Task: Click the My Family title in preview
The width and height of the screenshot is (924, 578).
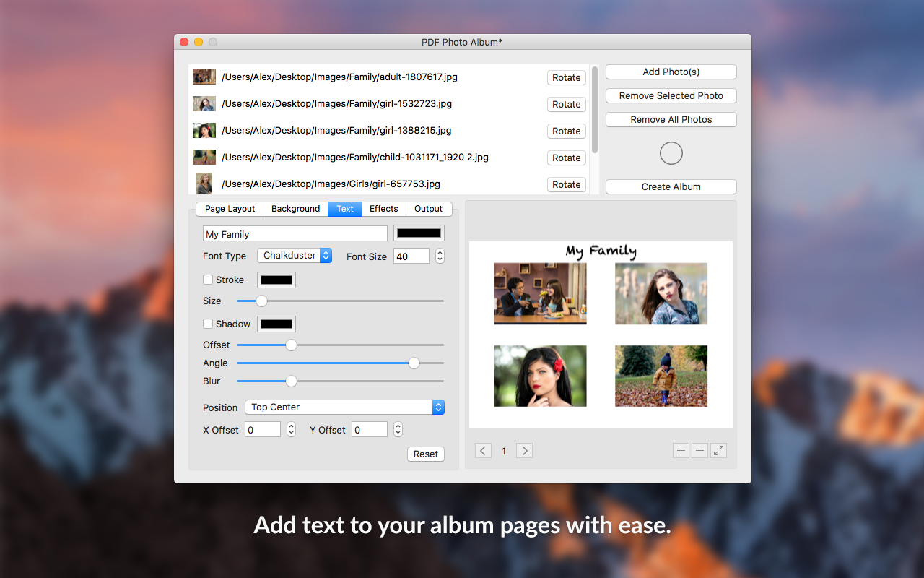Action: 601,251
